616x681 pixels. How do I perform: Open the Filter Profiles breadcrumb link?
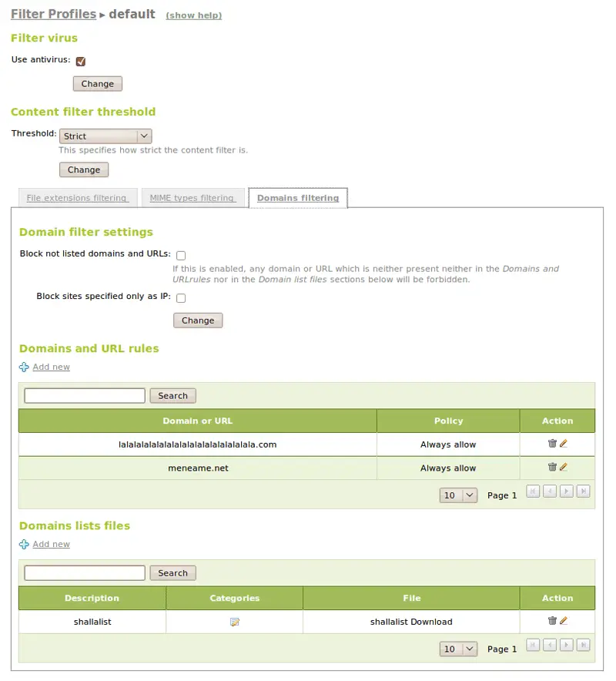click(53, 14)
